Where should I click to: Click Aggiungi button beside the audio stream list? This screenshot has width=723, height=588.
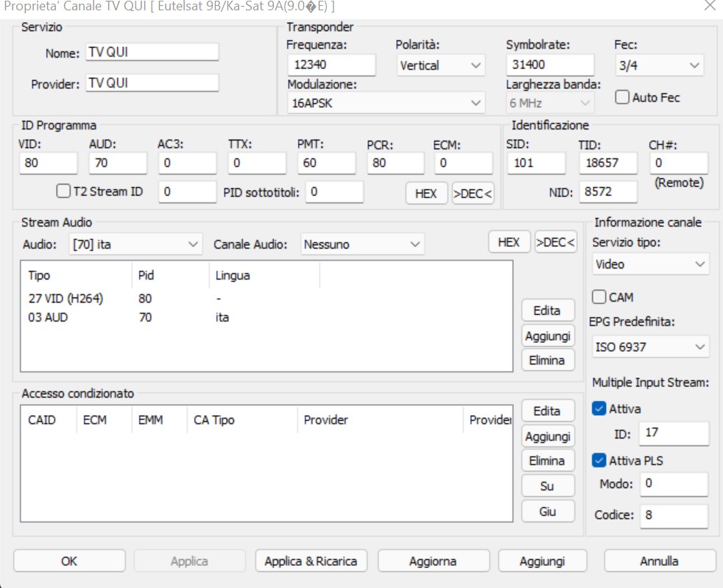pos(548,336)
